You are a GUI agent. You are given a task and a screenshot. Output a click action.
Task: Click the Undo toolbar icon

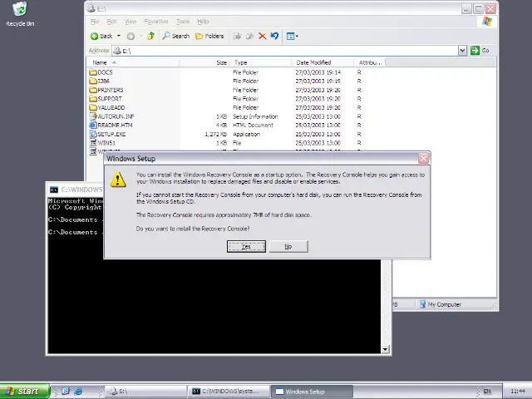274,36
